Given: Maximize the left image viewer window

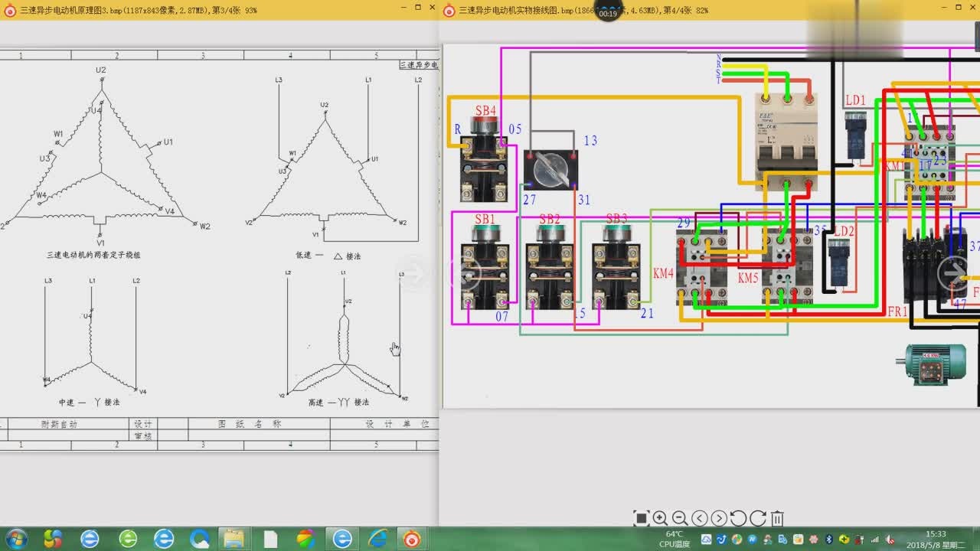Looking at the screenshot, I should pyautogui.click(x=418, y=7).
